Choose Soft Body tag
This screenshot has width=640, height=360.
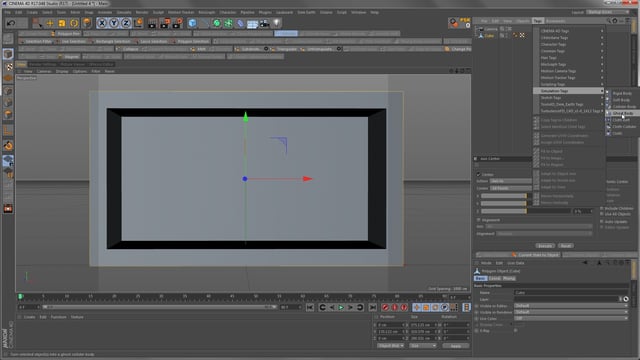pos(623,100)
